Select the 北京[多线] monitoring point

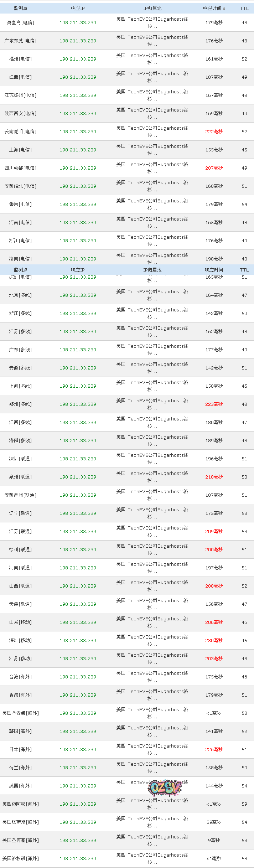pos(20,295)
